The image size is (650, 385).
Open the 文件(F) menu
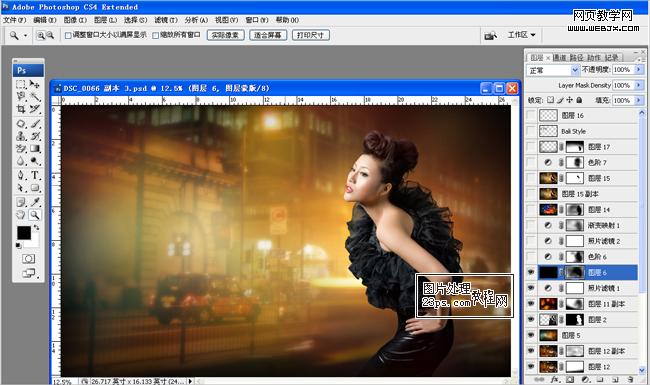pos(15,20)
